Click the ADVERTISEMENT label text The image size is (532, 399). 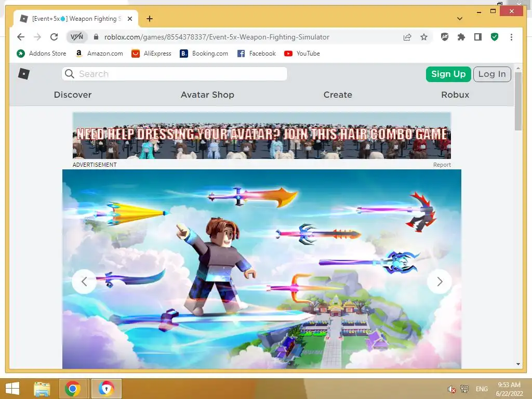click(95, 165)
